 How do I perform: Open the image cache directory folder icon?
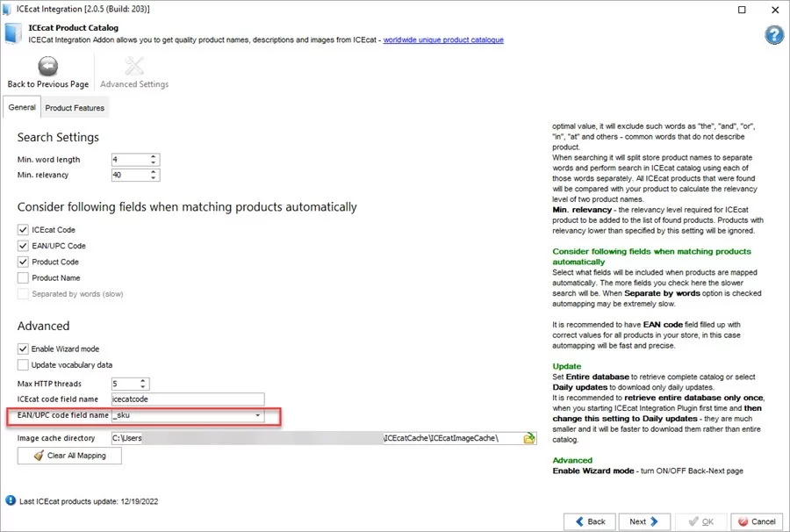point(528,436)
